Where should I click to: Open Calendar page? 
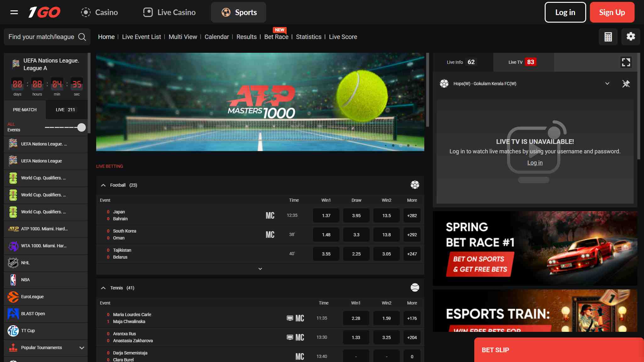217,37
